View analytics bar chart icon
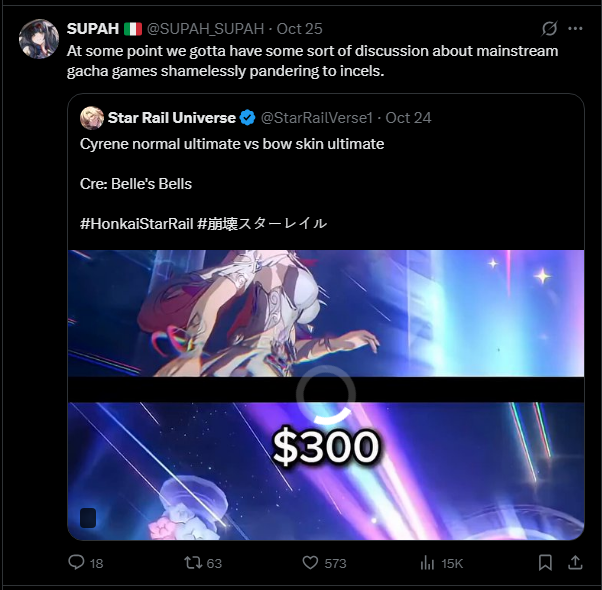 click(427, 563)
